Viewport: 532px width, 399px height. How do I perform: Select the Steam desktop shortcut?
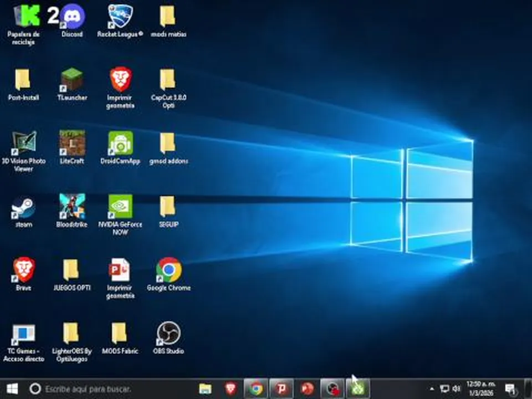click(x=23, y=211)
